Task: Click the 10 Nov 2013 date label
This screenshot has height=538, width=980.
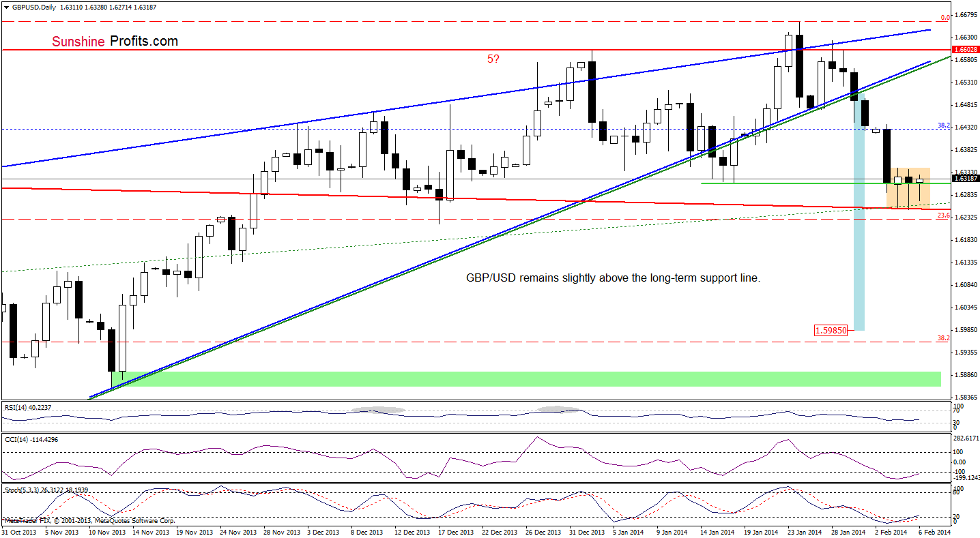Action: (106, 531)
